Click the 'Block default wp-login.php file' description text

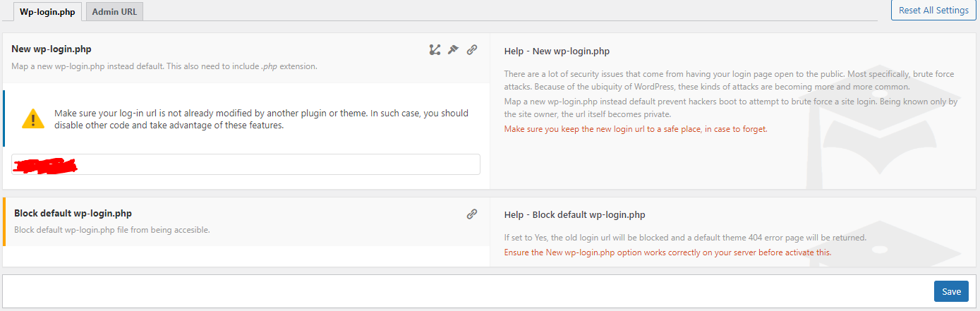click(x=112, y=230)
